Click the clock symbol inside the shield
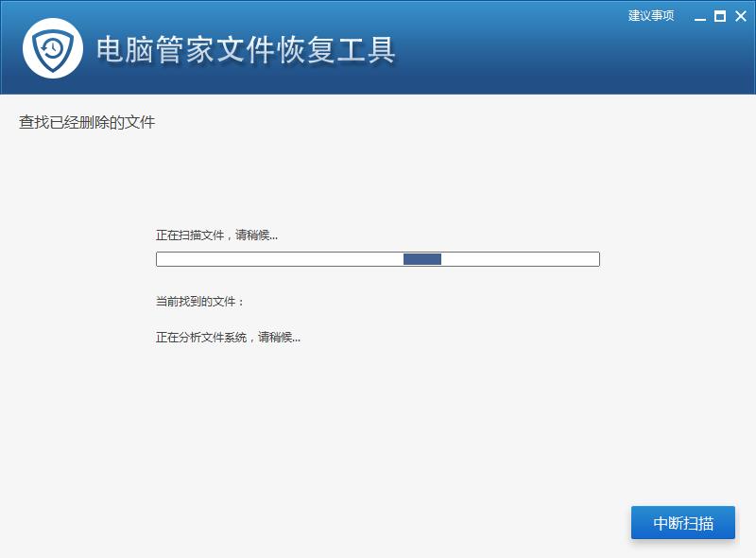Image resolution: width=756 pixels, height=558 pixels. [53, 47]
